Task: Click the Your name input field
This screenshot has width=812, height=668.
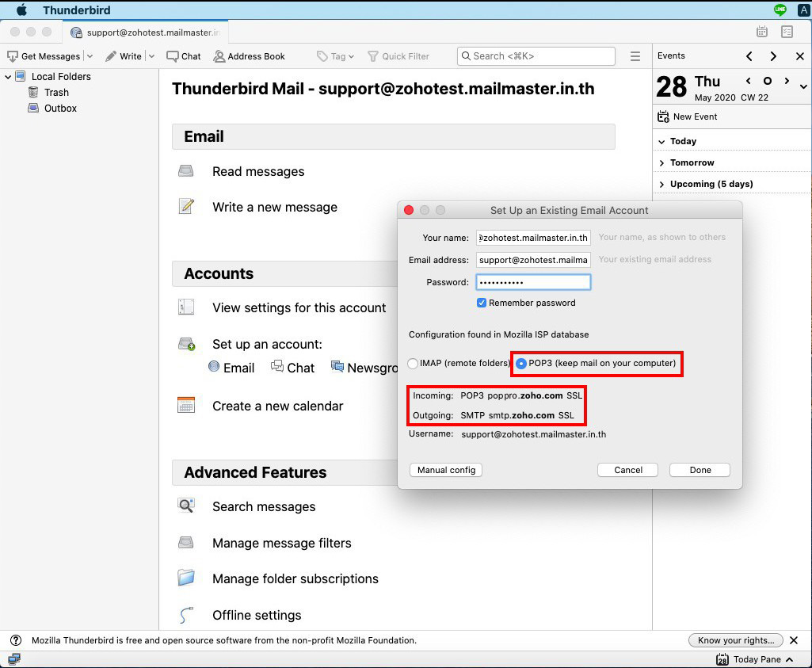Action: pyautogui.click(x=533, y=238)
